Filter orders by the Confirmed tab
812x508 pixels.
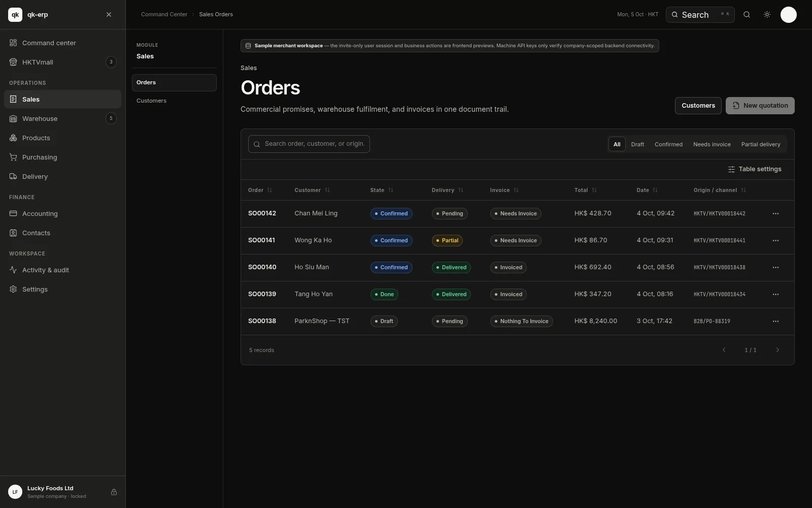click(x=668, y=144)
